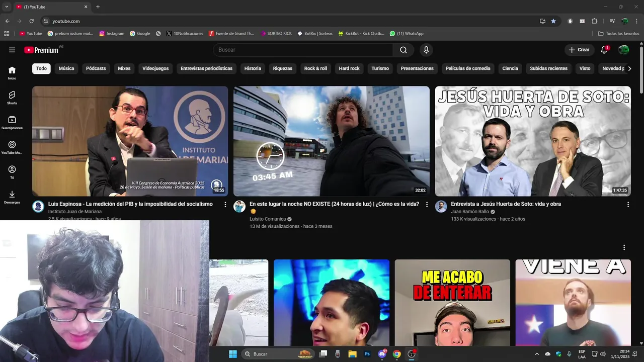Viewport: 644px width, 362px height.
Task: Open the Todos los favoritos folder
Action: pos(618,34)
